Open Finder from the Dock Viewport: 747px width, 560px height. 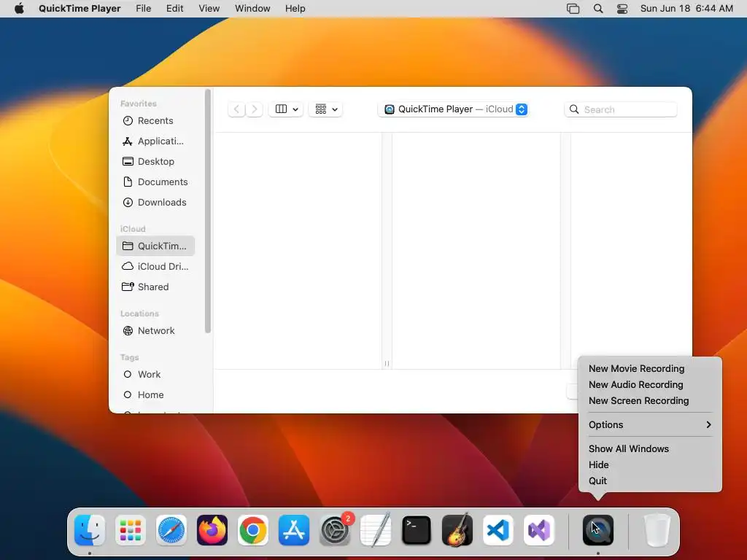pos(90,530)
